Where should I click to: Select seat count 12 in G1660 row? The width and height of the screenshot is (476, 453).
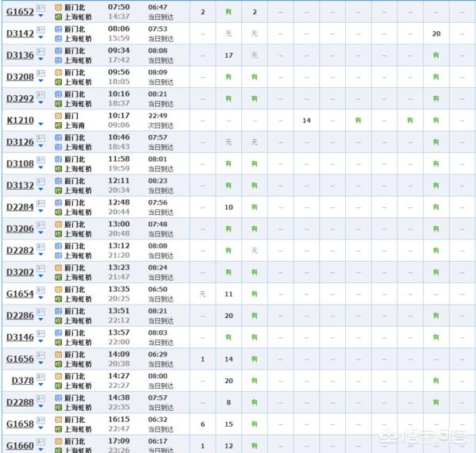[x=228, y=446]
